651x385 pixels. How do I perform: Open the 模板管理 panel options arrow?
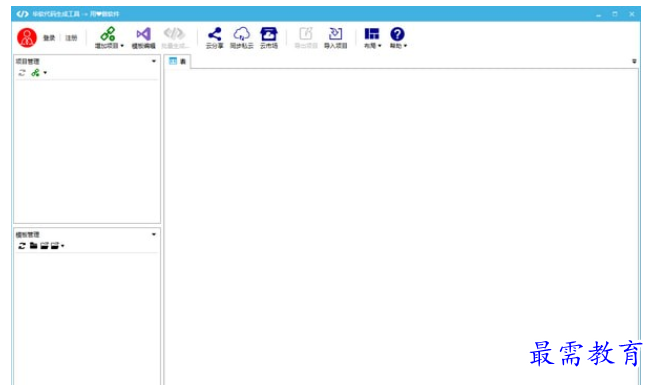[x=154, y=234]
